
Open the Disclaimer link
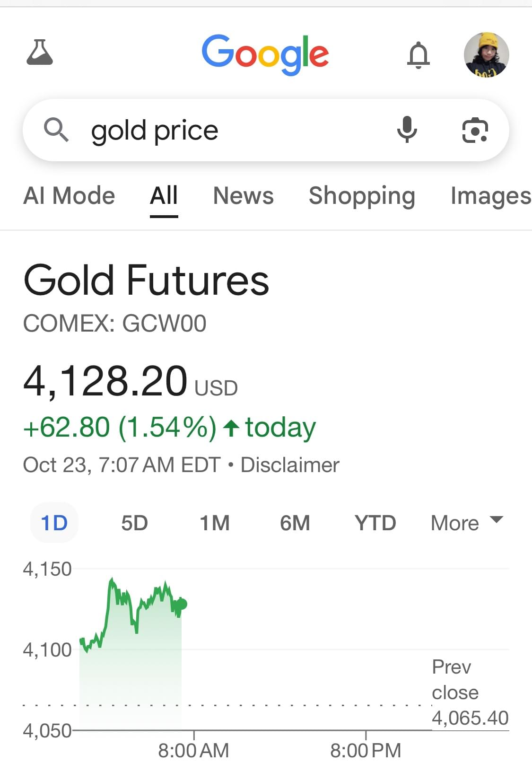(x=290, y=465)
